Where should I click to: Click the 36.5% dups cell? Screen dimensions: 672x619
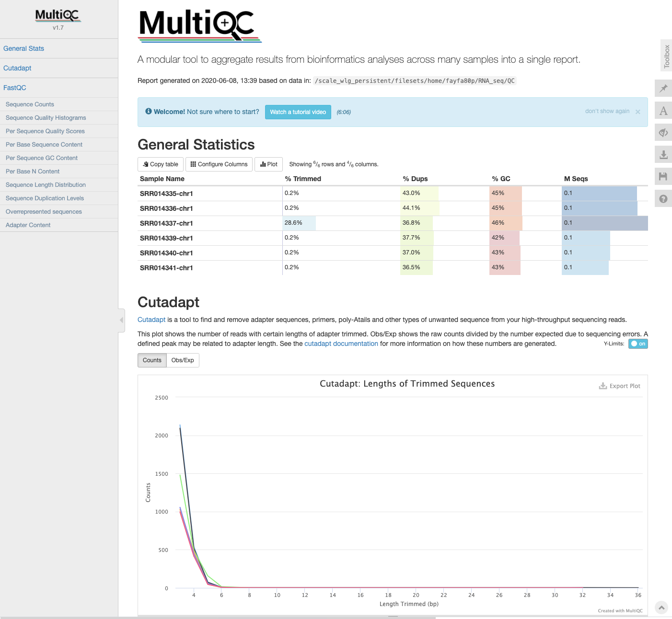[445, 268]
